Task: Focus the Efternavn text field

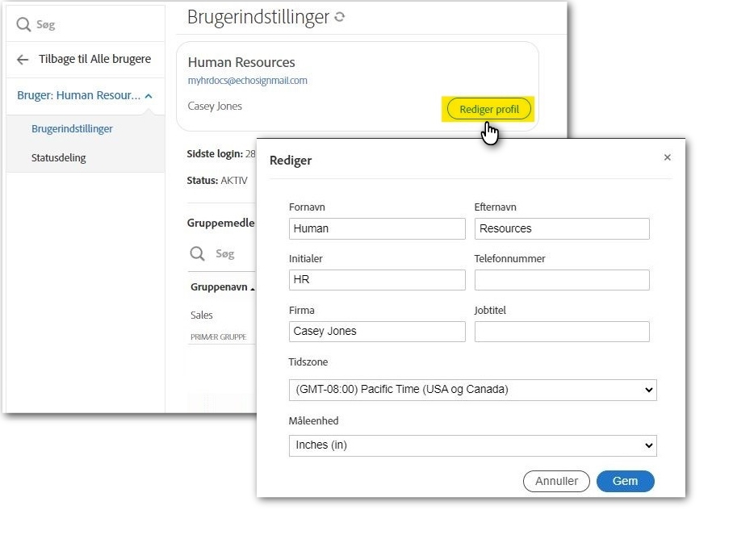Action: (562, 229)
